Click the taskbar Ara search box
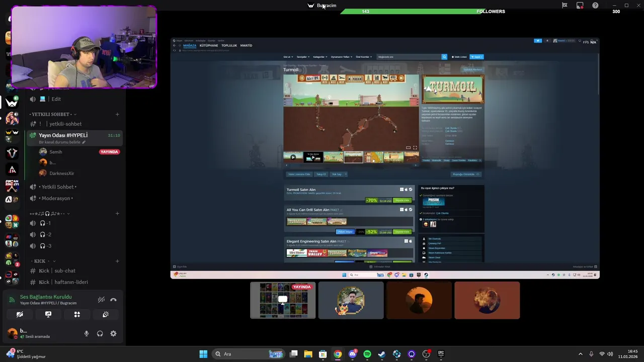This screenshot has width=644, height=362. [249, 354]
